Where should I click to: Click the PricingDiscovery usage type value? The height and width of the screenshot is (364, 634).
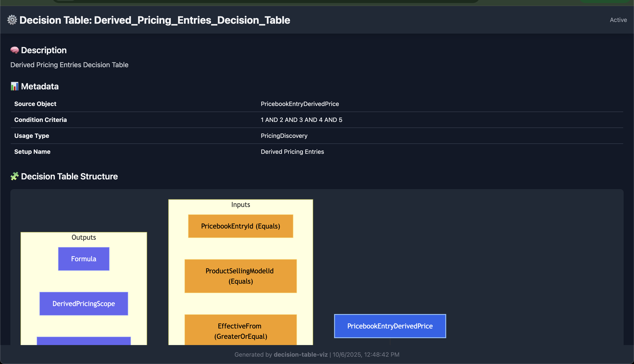pos(284,136)
